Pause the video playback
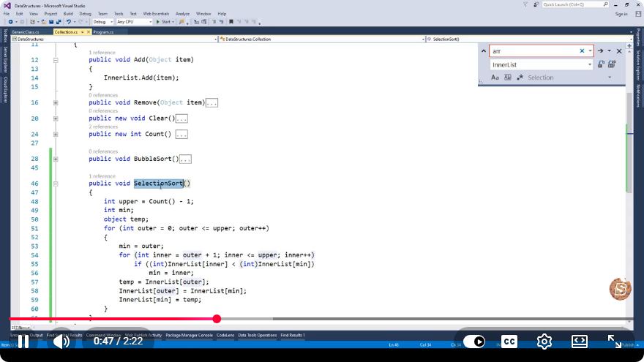The image size is (644, 362). click(x=23, y=342)
